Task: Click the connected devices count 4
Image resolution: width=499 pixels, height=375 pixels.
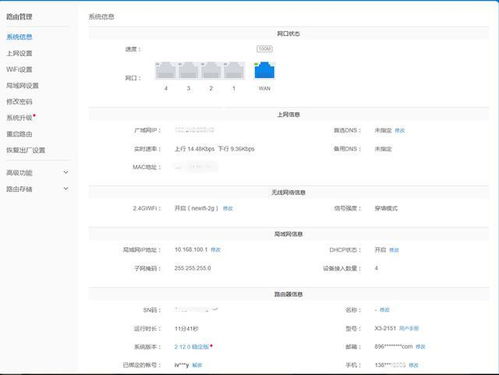Action: pos(376,268)
